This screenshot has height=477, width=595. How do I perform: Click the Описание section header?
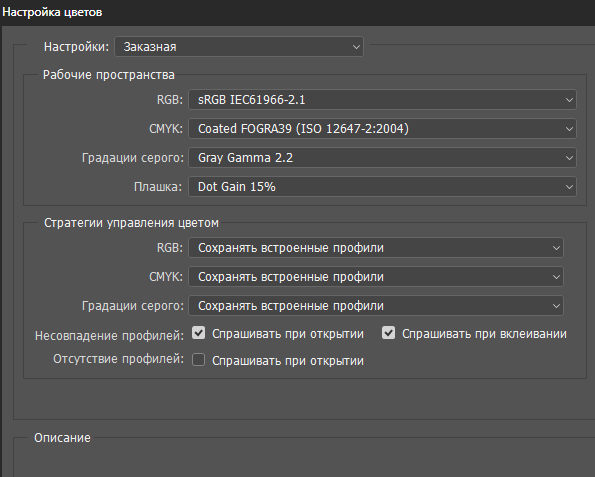coord(62,438)
